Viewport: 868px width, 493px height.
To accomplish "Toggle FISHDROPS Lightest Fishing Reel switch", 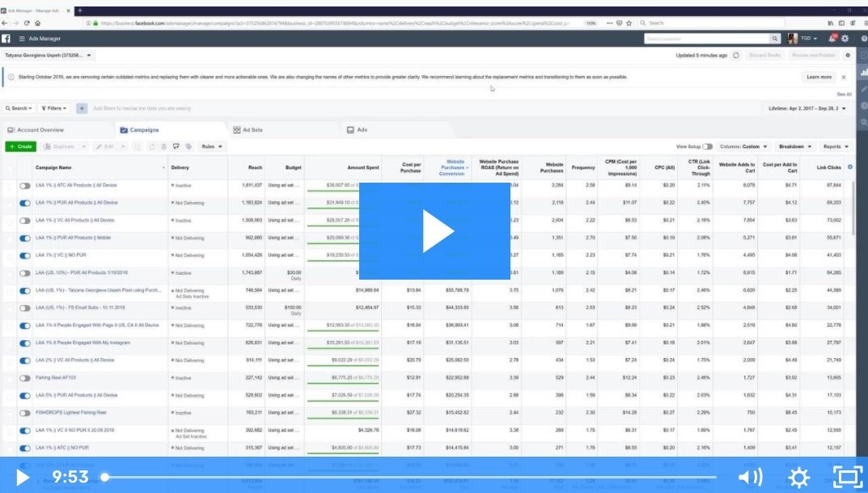I will pos(25,413).
